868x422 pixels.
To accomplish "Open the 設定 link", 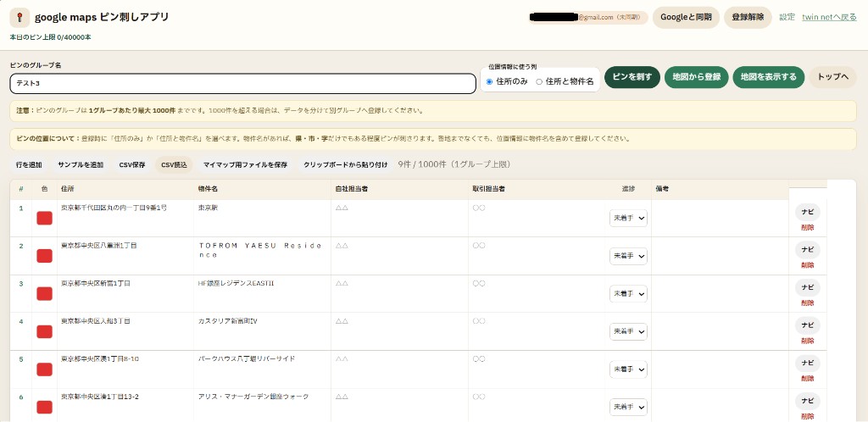I will 787,17.
